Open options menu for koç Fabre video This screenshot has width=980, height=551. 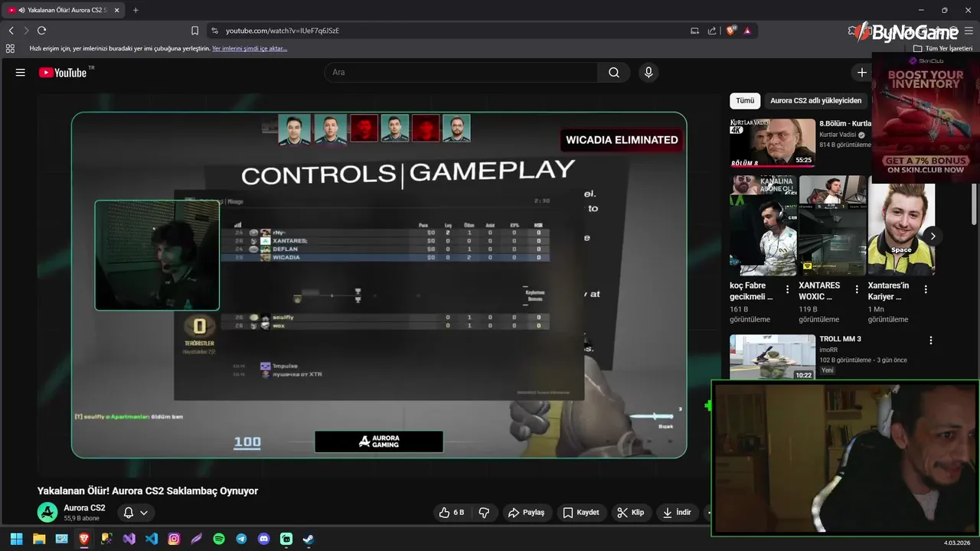click(x=788, y=290)
